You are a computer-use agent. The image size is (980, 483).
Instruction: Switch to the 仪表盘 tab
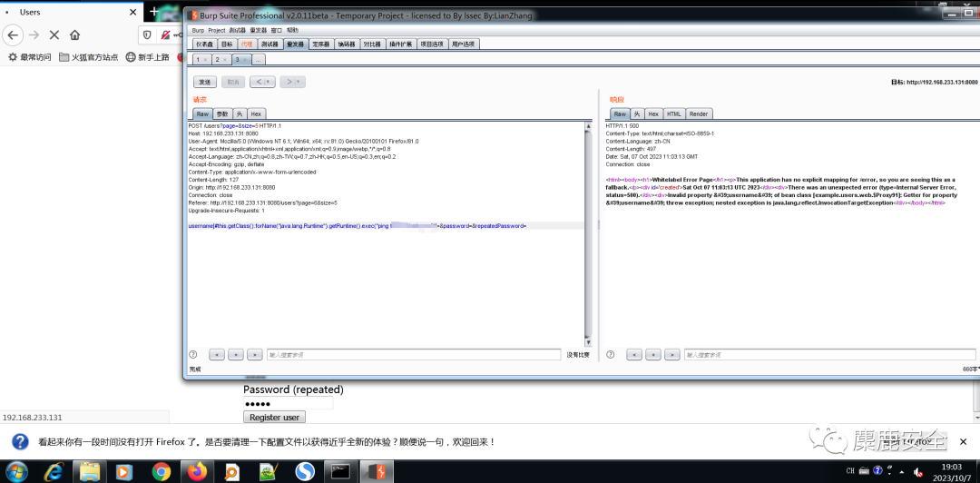(205, 44)
